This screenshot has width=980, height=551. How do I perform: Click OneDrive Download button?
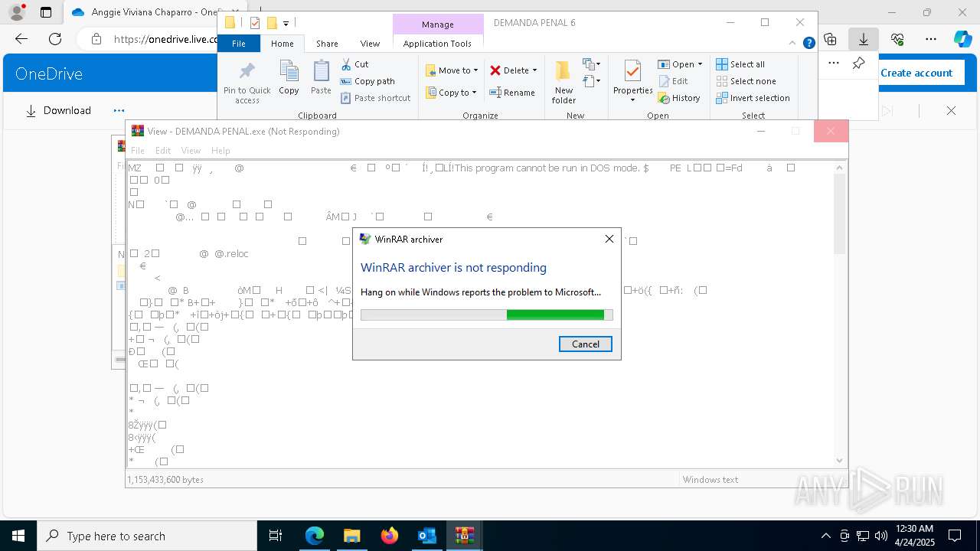click(x=58, y=111)
